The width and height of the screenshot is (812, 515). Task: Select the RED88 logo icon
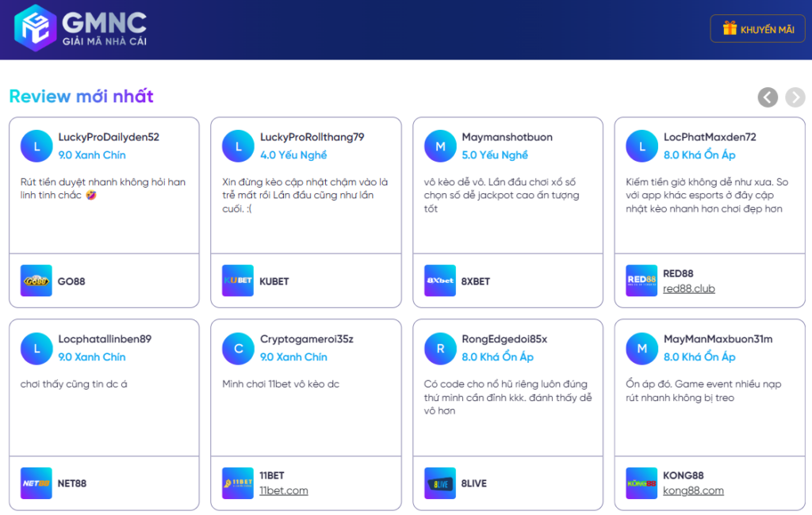[x=642, y=281]
